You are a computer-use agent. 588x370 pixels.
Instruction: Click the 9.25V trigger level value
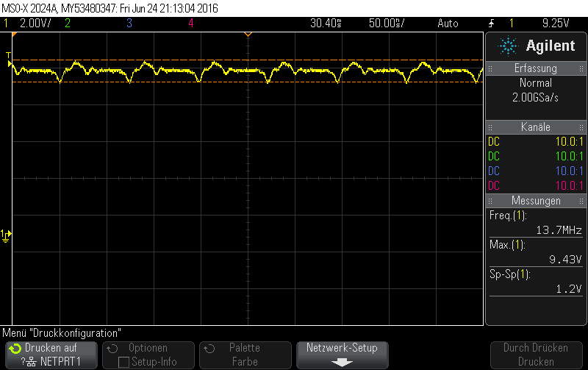pyautogui.click(x=556, y=24)
